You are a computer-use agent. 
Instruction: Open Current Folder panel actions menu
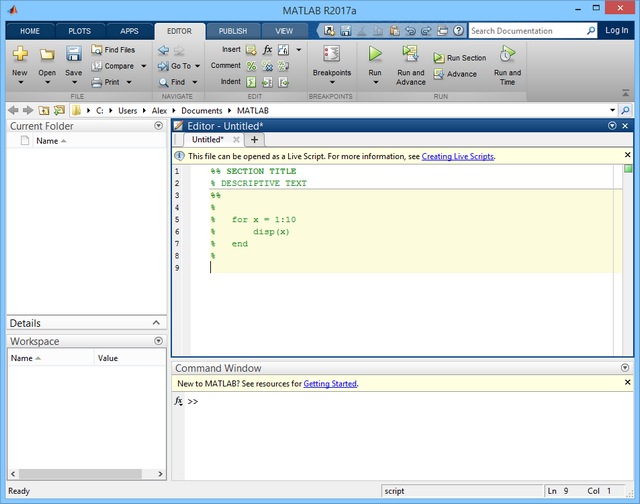click(x=158, y=126)
